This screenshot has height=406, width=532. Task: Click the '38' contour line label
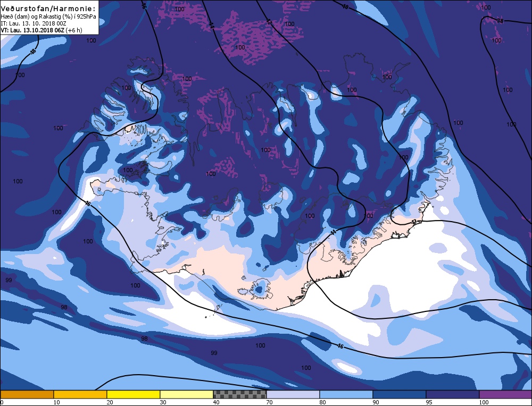500,21
